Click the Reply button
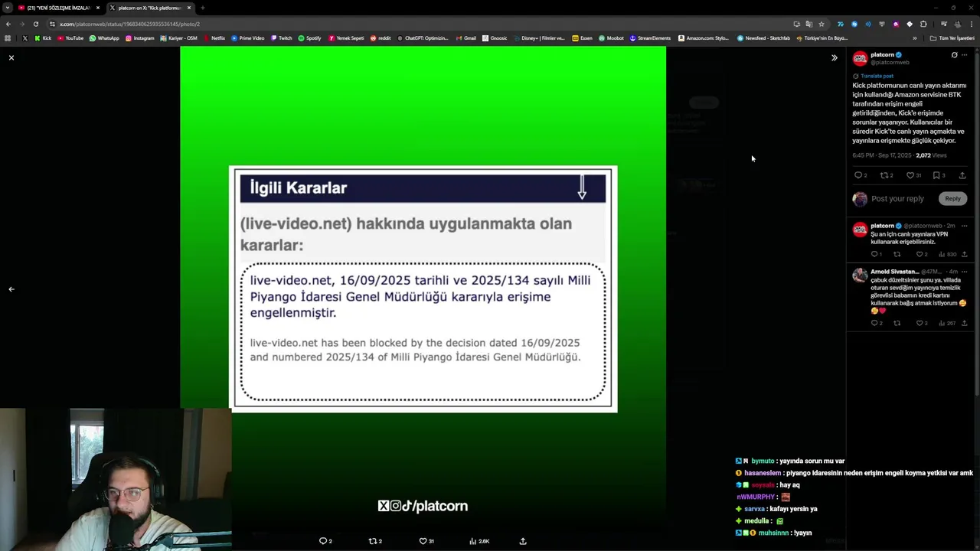This screenshot has height=551, width=980. coord(952,199)
